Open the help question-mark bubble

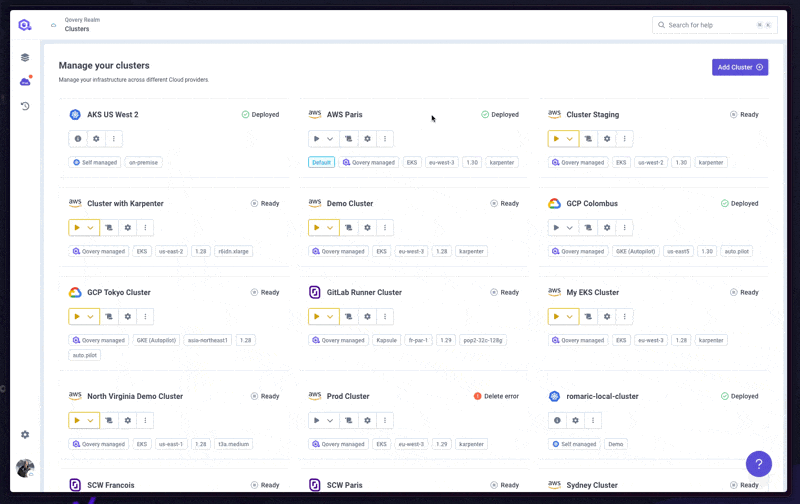pyautogui.click(x=759, y=464)
